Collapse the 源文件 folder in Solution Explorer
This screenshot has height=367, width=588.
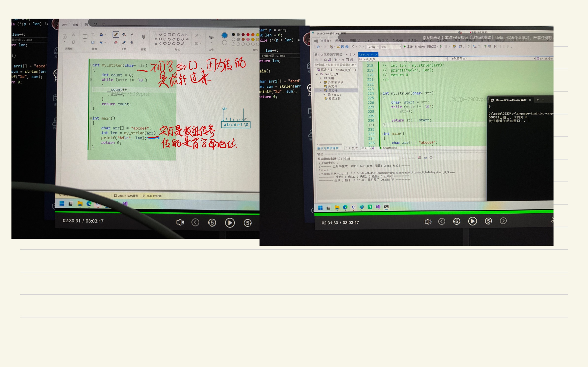click(x=321, y=91)
